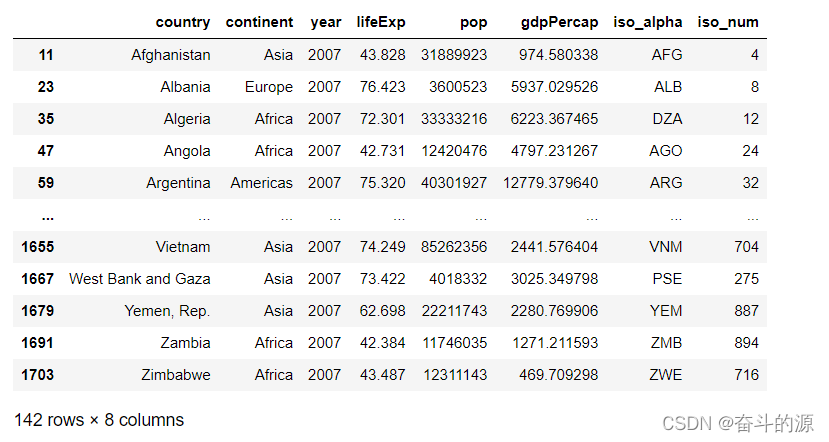
Task: Click the pop column header
Action: (473, 22)
